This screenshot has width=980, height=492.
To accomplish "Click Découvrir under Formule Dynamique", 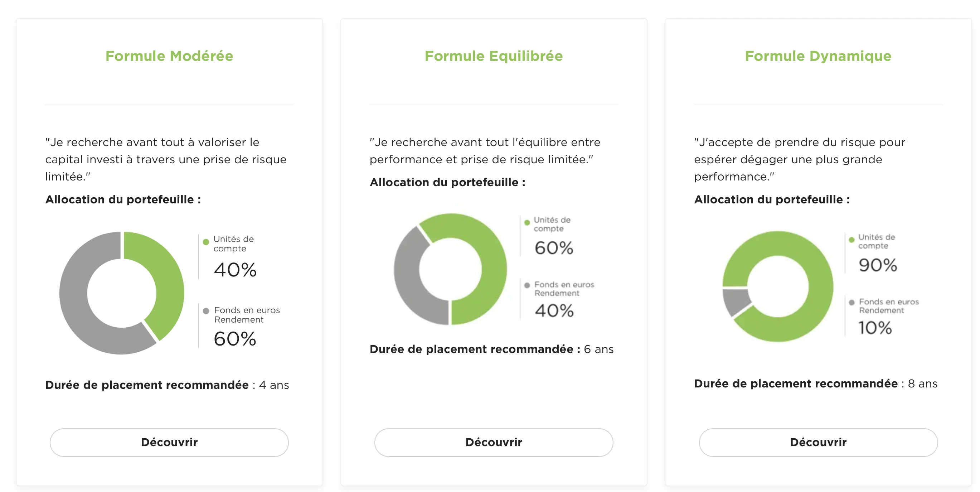I will point(818,442).
